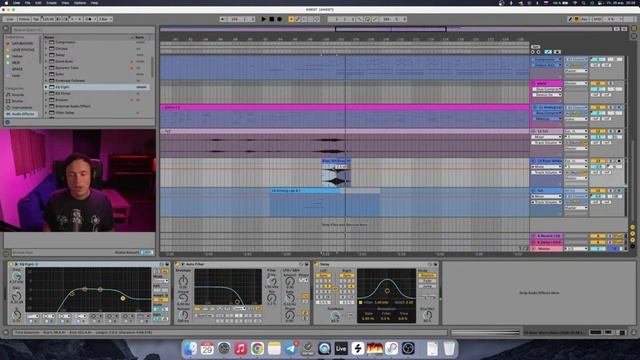
Task: Click the EQ Eight Gain knob
Action: (16, 297)
